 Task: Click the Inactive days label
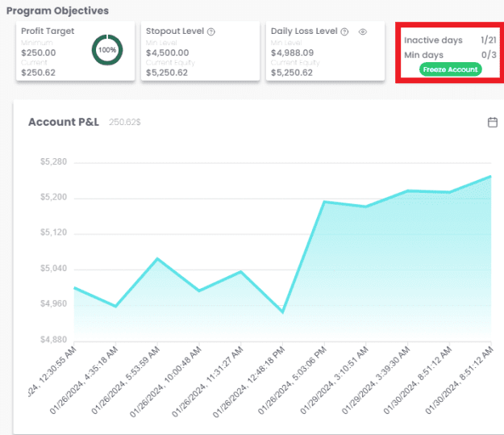tap(433, 40)
